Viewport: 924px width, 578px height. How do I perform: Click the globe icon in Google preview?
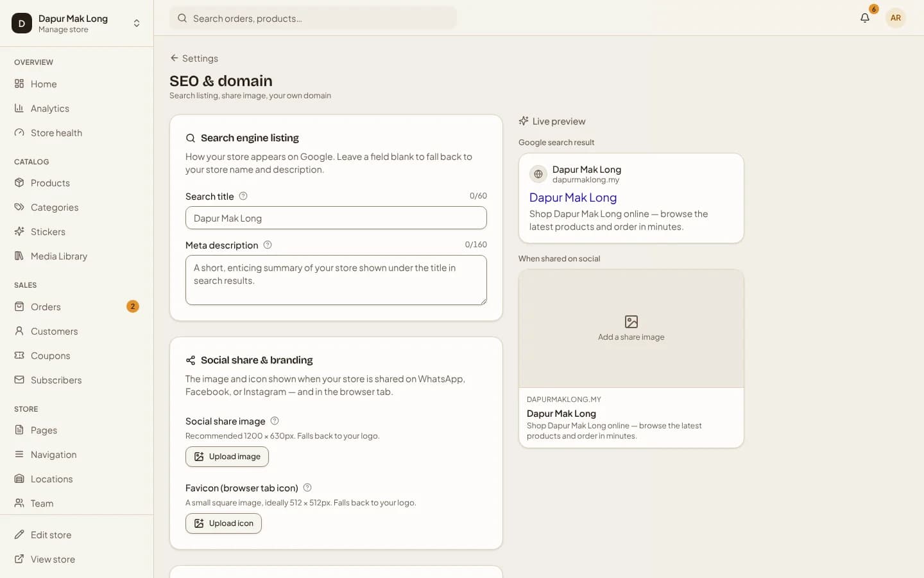538,174
